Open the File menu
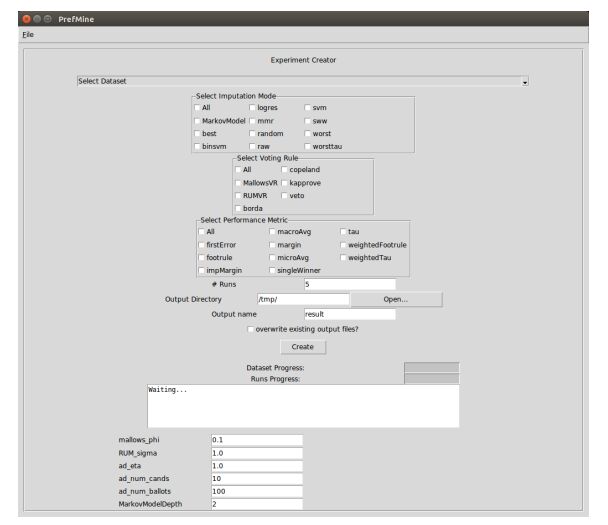 point(28,34)
